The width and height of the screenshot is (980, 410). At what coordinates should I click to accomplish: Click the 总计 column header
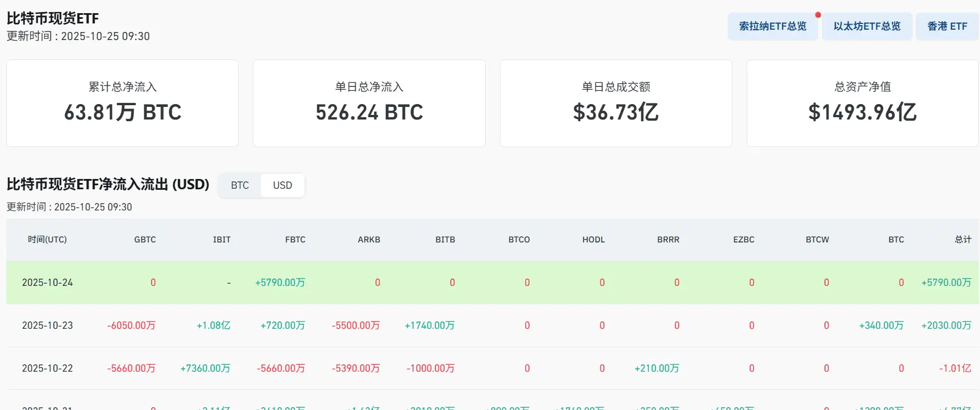(963, 240)
